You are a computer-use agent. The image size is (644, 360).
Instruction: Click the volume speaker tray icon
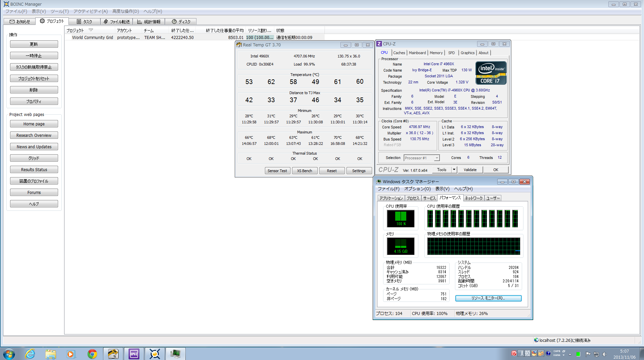(604, 354)
